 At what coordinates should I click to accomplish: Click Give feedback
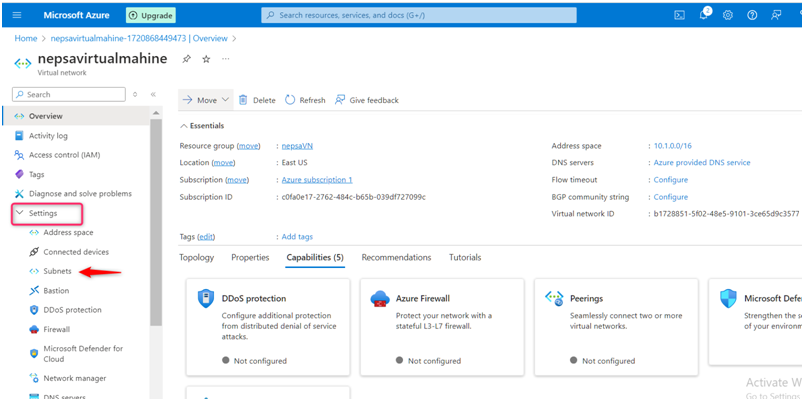pos(367,100)
